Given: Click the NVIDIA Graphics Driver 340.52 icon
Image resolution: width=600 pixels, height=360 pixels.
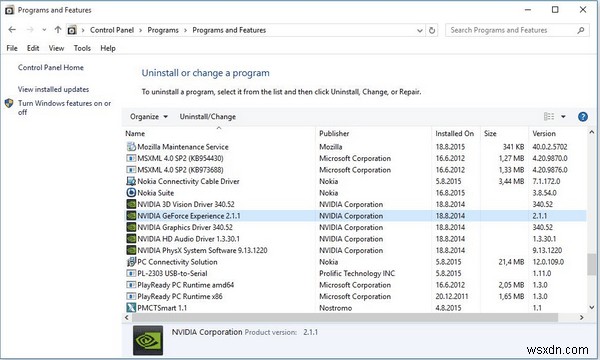Looking at the screenshot, I should (x=131, y=227).
